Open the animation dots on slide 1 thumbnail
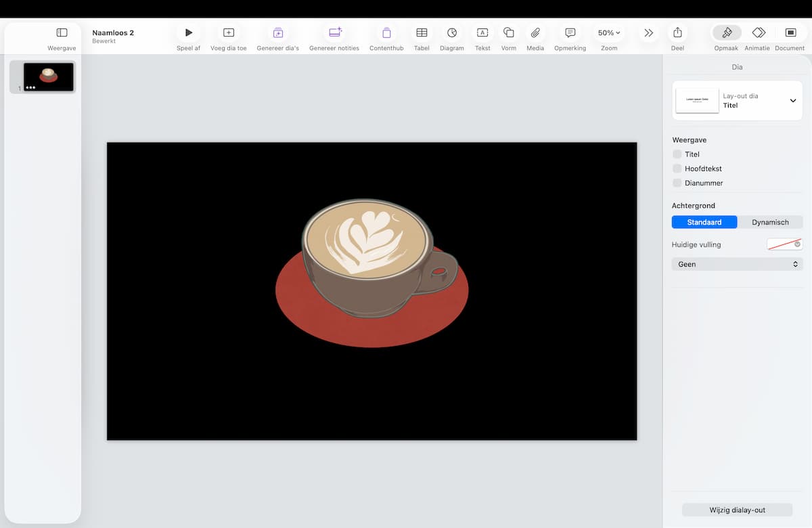Viewport: 812px width, 528px height. 30,87
